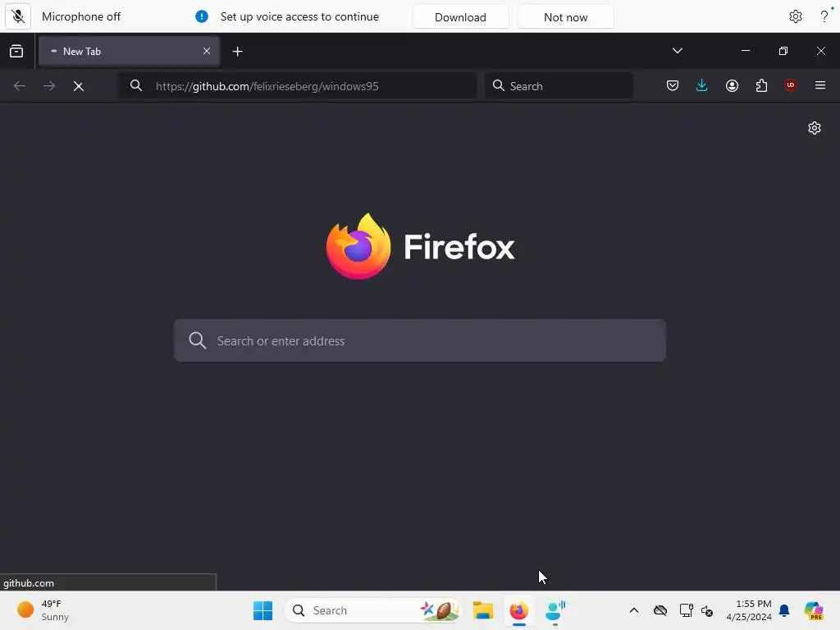Open the clock showing 1:55 PM

pyautogui.click(x=749, y=610)
